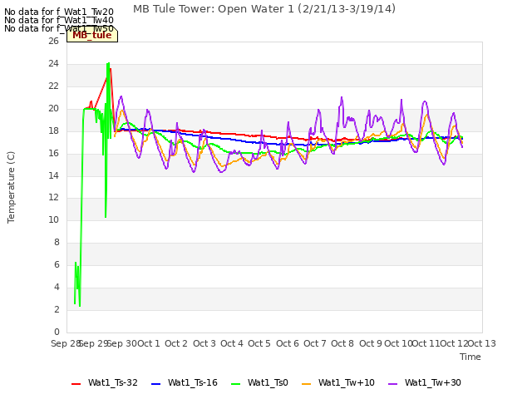
Task: Click the Oct 4 x-axis tick label
Action: [x=232, y=343]
